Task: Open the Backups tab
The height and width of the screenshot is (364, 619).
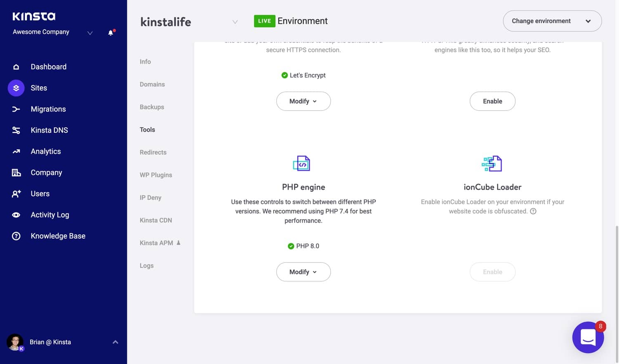Action: 152,107
